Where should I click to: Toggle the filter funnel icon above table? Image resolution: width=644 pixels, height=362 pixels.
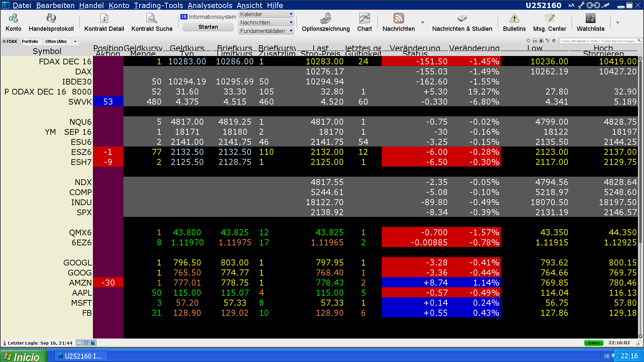548,41
